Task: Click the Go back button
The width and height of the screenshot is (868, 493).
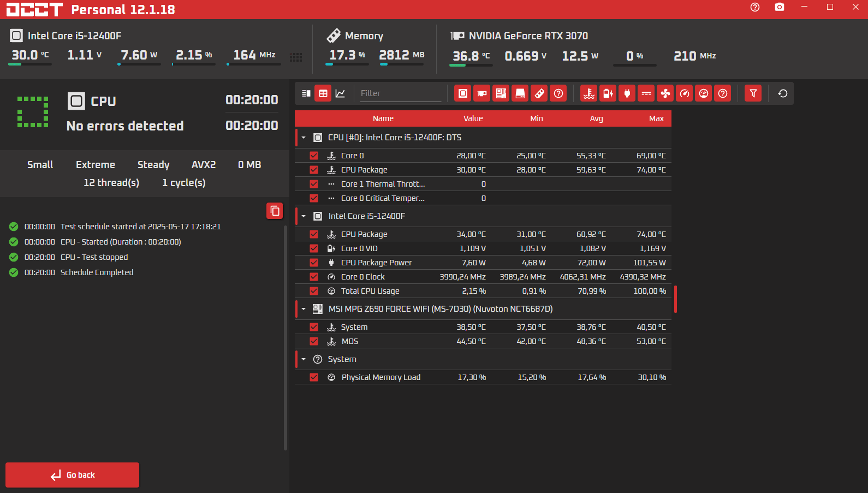Action: pos(72,475)
